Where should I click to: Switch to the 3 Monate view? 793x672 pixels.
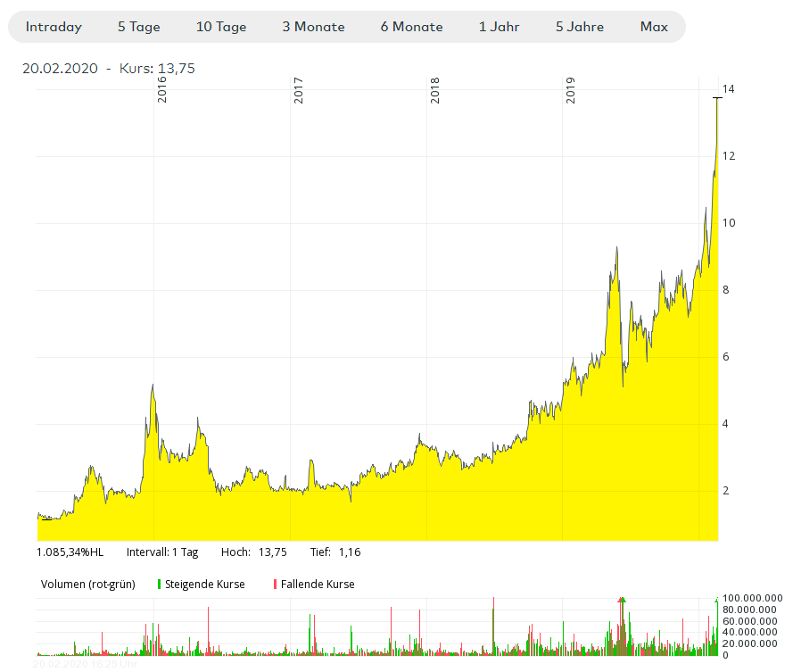[x=313, y=27]
